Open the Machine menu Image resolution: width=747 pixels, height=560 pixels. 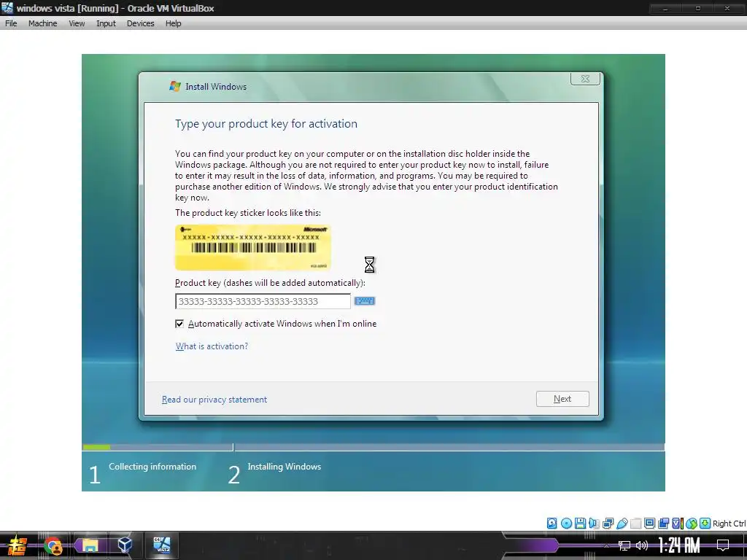click(42, 23)
